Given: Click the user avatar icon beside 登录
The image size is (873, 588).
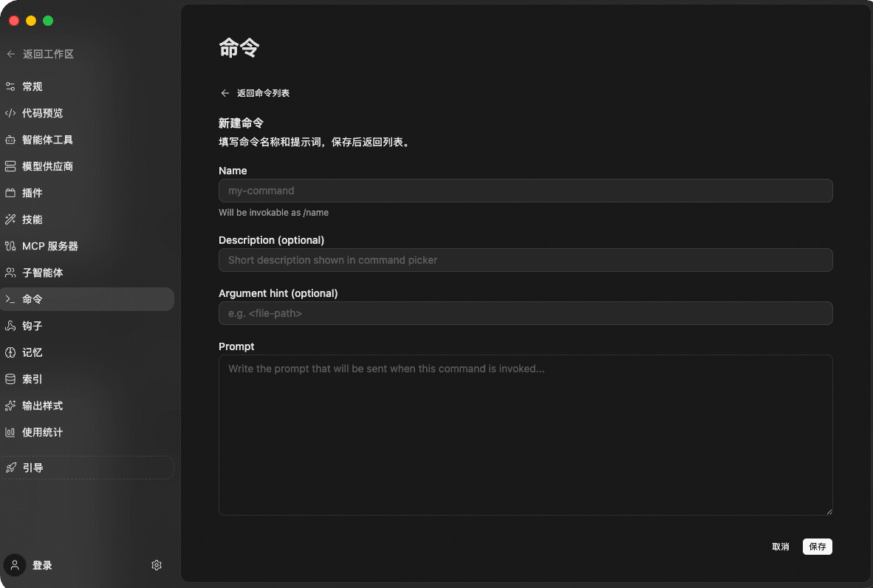Looking at the screenshot, I should pyautogui.click(x=15, y=565).
